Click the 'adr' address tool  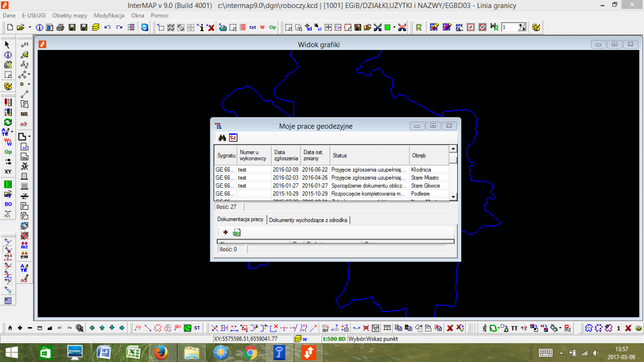[x=24, y=124]
